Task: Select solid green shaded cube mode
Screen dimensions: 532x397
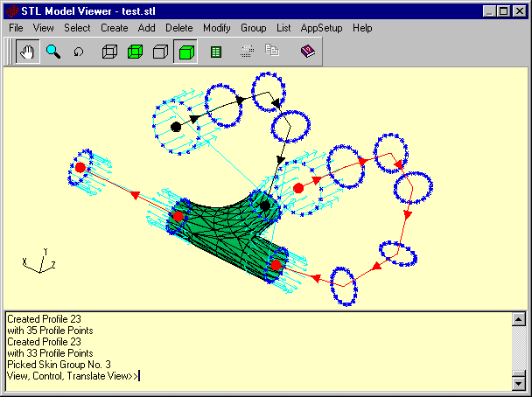Action: (x=185, y=52)
